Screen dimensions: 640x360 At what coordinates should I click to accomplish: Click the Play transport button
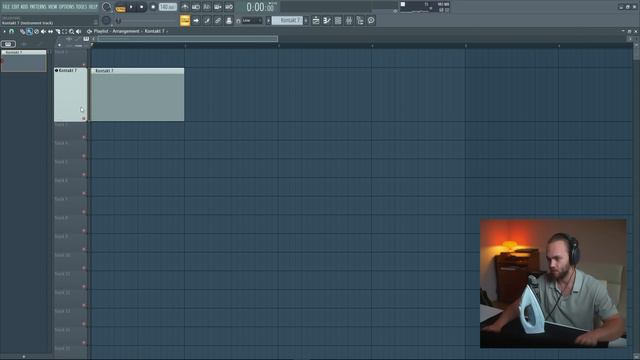tap(131, 7)
